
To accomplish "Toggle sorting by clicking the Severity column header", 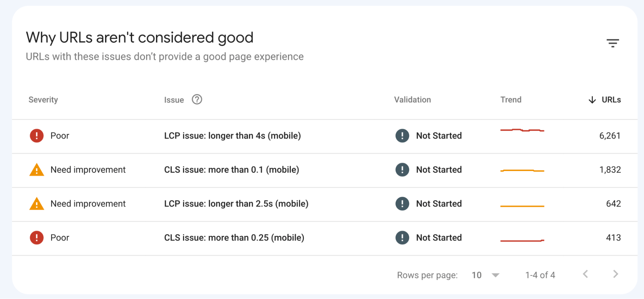I will (43, 100).
